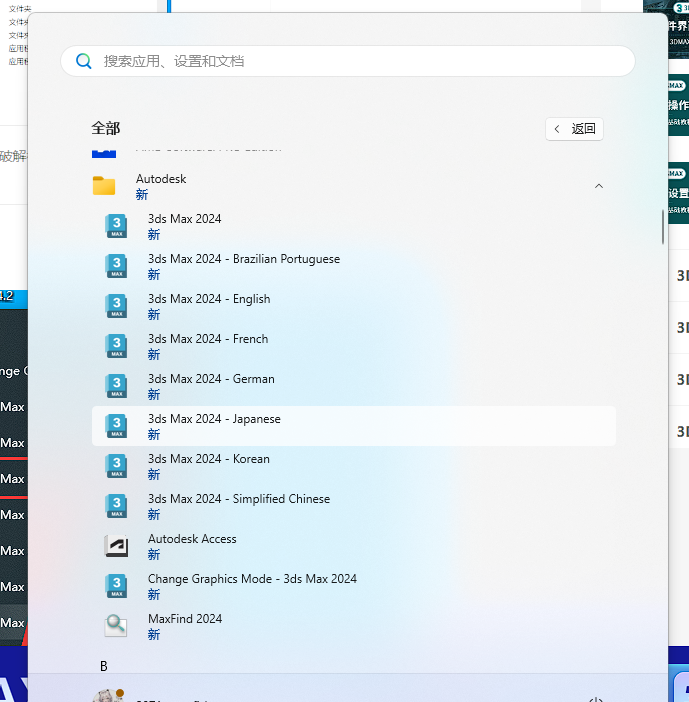This screenshot has width=689, height=702.
Task: Click the text "3ds Max 2024 - Korean"
Action: tap(209, 459)
